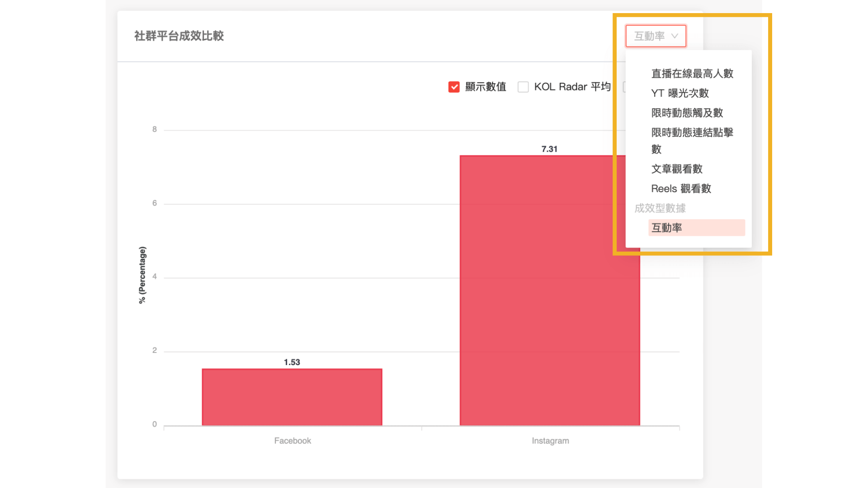Select the Reels 觀看數 option
The width and height of the screenshot is (868, 488).
click(681, 188)
